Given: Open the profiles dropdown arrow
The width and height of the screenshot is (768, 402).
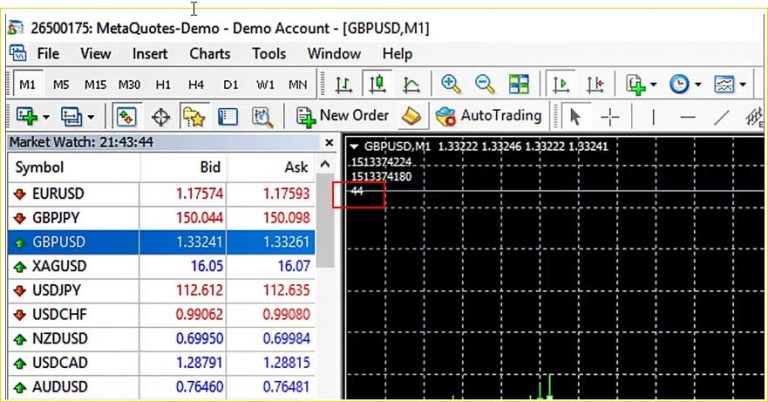Looking at the screenshot, I should (x=91, y=117).
